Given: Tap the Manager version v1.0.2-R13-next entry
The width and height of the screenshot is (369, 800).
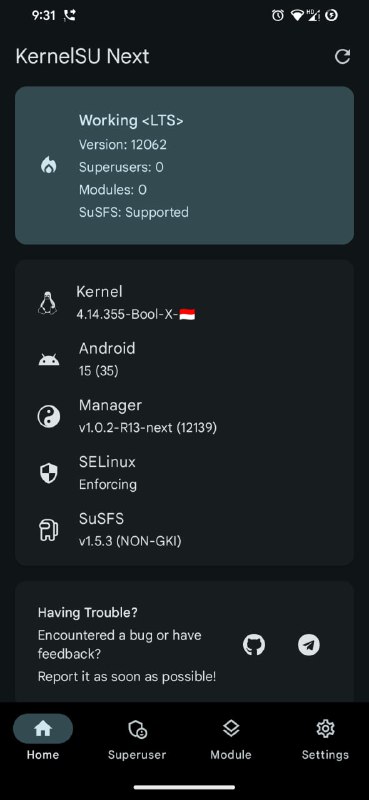Looking at the screenshot, I should (x=147, y=428).
